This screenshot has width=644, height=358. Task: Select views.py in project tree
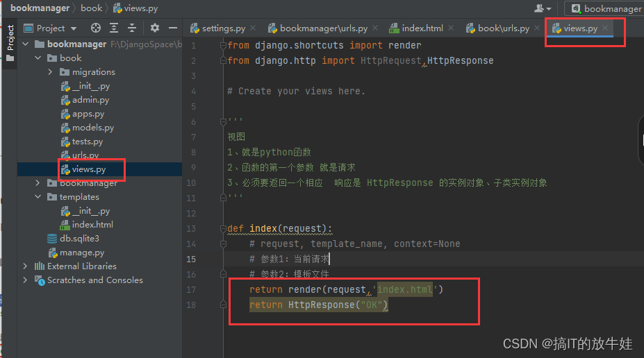(83, 169)
